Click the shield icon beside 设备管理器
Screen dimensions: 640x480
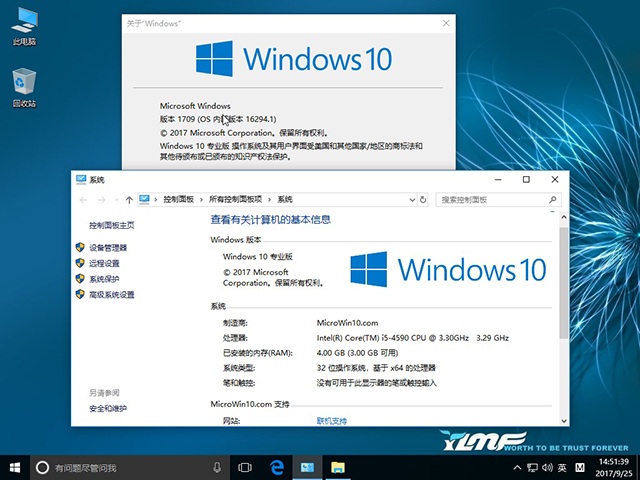(80, 247)
